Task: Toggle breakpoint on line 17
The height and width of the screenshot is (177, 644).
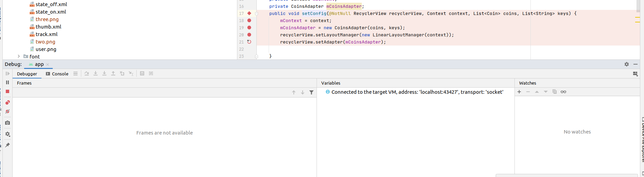Action: (x=249, y=13)
